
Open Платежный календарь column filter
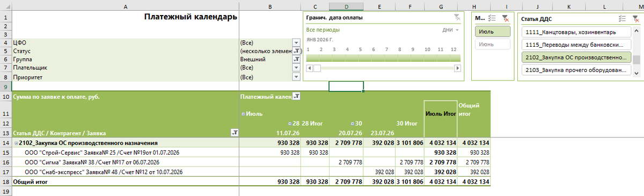click(297, 97)
